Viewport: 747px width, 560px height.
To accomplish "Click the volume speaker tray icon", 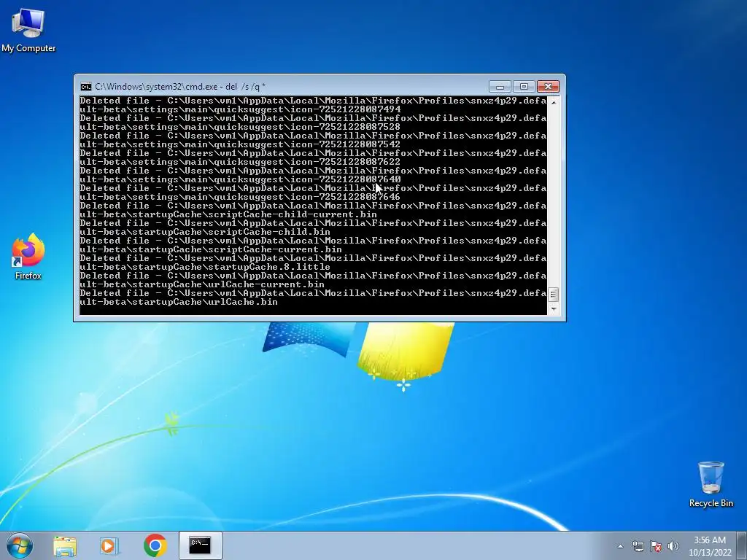I will tap(673, 546).
